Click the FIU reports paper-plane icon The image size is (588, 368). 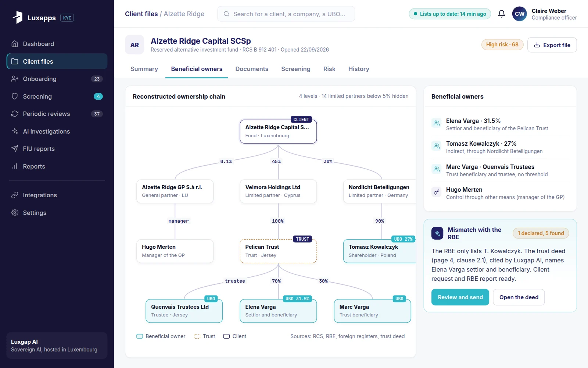[x=15, y=149]
